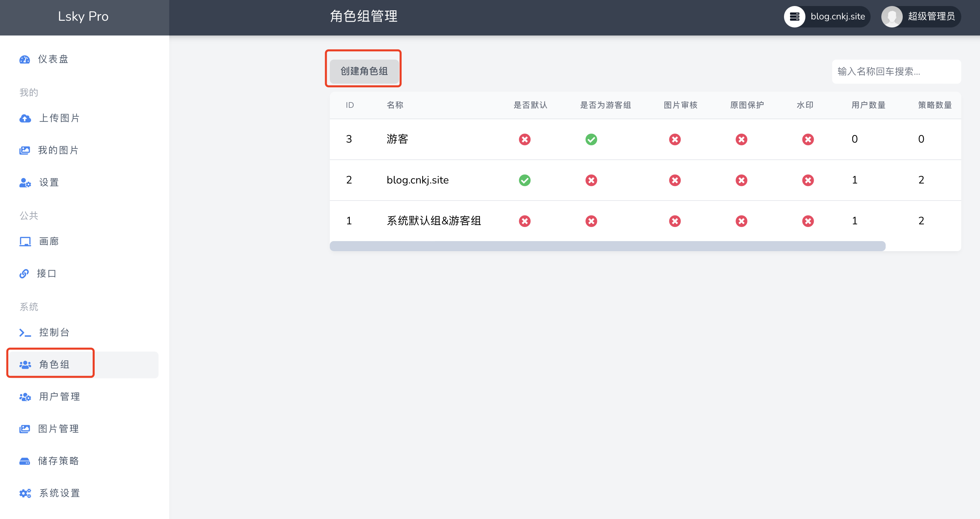
Task: Click the green guest-group check in 游客 row
Action: tap(591, 139)
